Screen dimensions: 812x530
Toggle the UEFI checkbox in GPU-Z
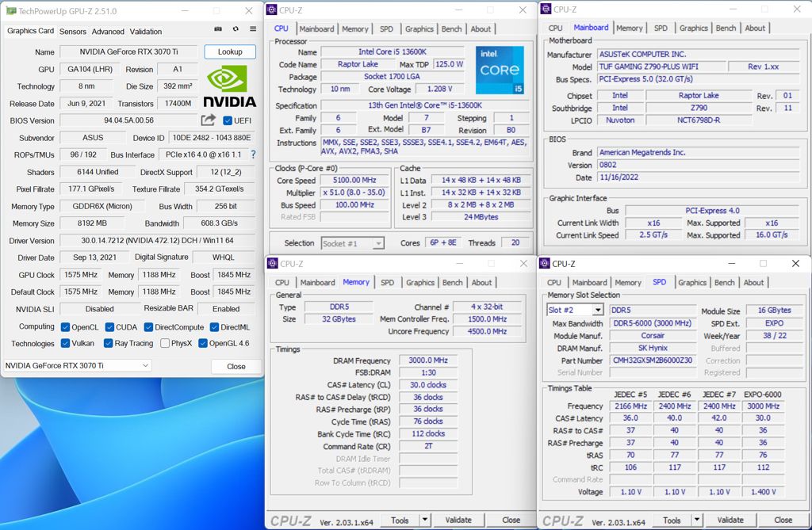(228, 120)
